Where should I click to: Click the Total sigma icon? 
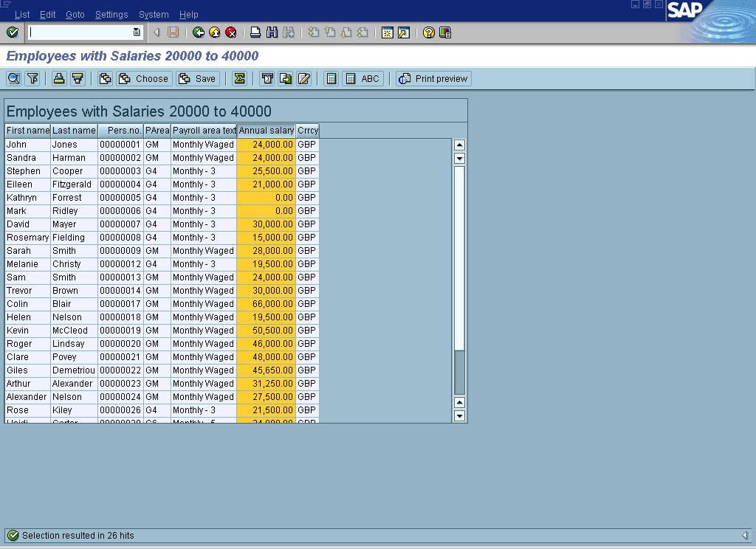239,78
